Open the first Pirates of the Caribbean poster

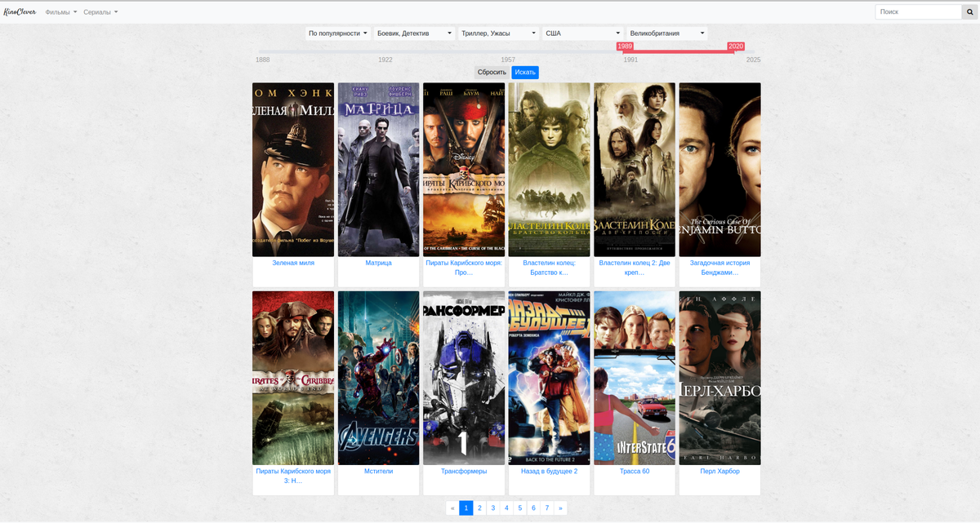[x=464, y=170]
